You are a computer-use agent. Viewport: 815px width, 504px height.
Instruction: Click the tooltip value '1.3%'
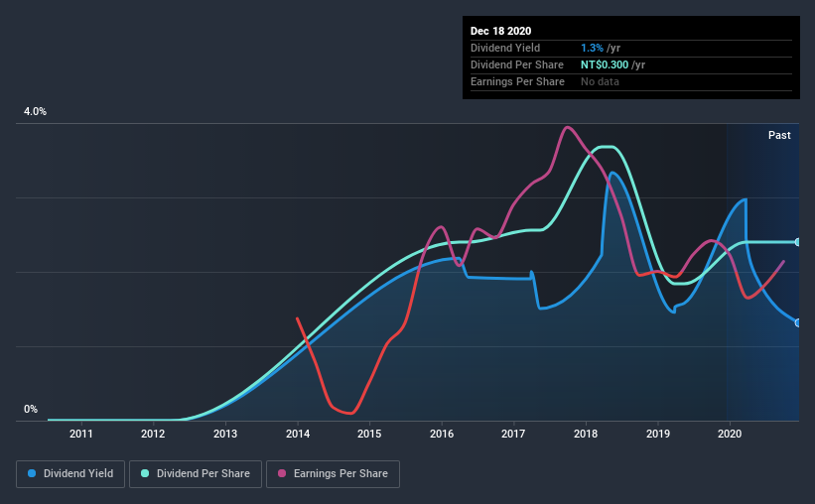tap(592, 48)
